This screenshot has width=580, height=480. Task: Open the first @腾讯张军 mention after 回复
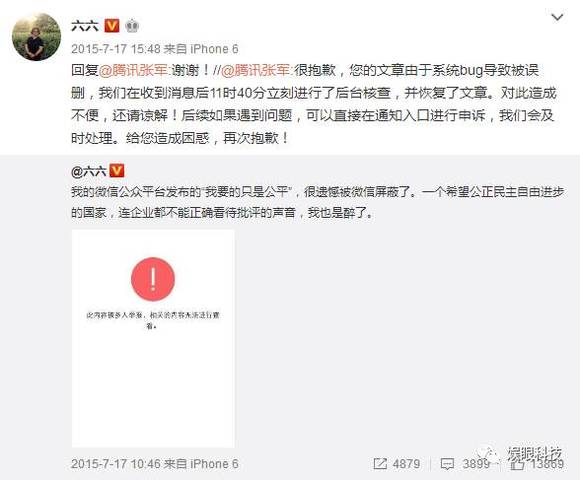pyautogui.click(x=134, y=70)
